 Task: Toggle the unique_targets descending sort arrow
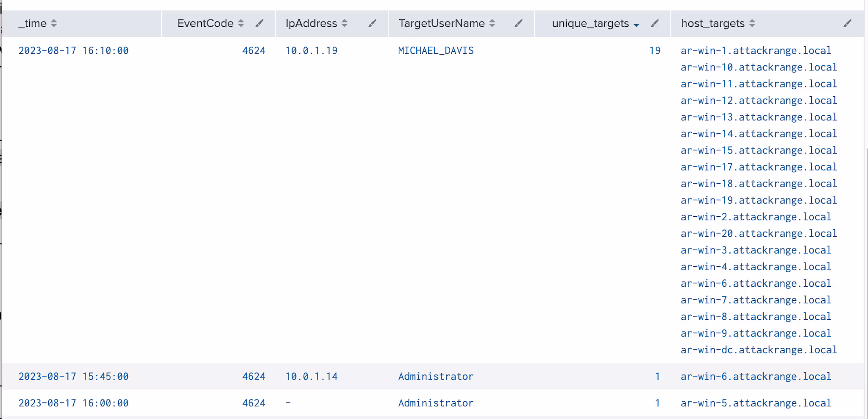(x=636, y=25)
